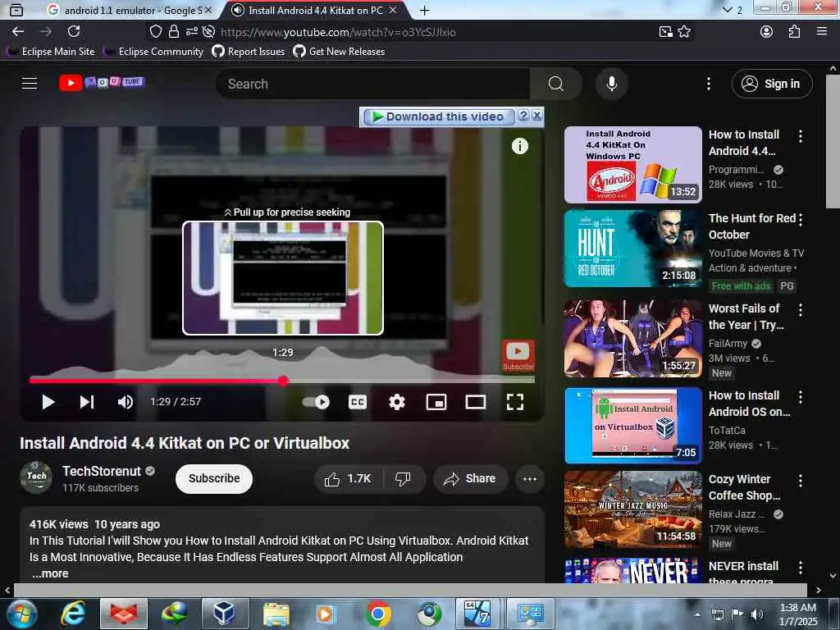Bookmark this page with star
The height and width of the screenshot is (630, 840).
point(684,32)
